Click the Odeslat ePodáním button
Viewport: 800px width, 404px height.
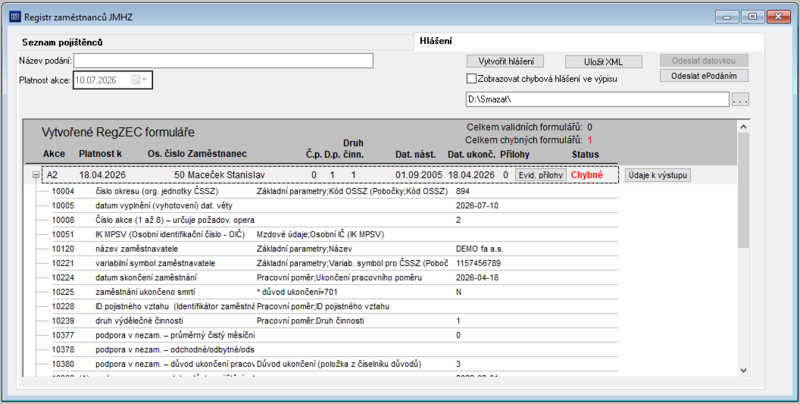coord(704,75)
